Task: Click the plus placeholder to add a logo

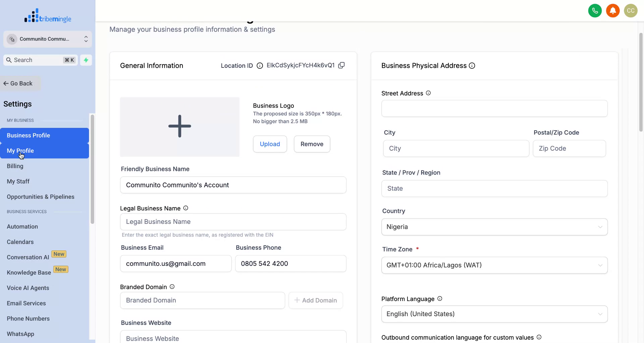Action: point(179,126)
